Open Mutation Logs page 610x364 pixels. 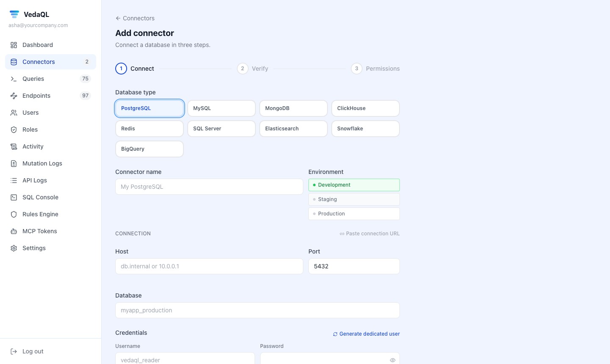pos(50,163)
